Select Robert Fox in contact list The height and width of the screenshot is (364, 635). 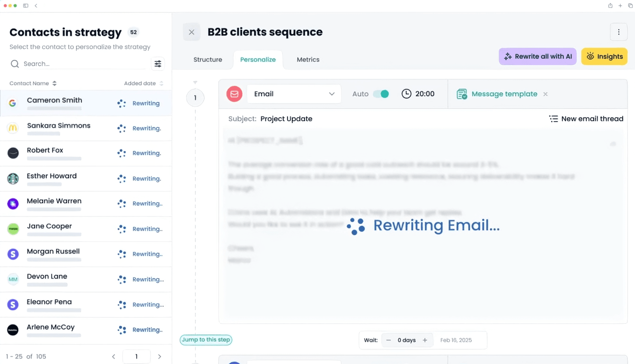(45, 150)
